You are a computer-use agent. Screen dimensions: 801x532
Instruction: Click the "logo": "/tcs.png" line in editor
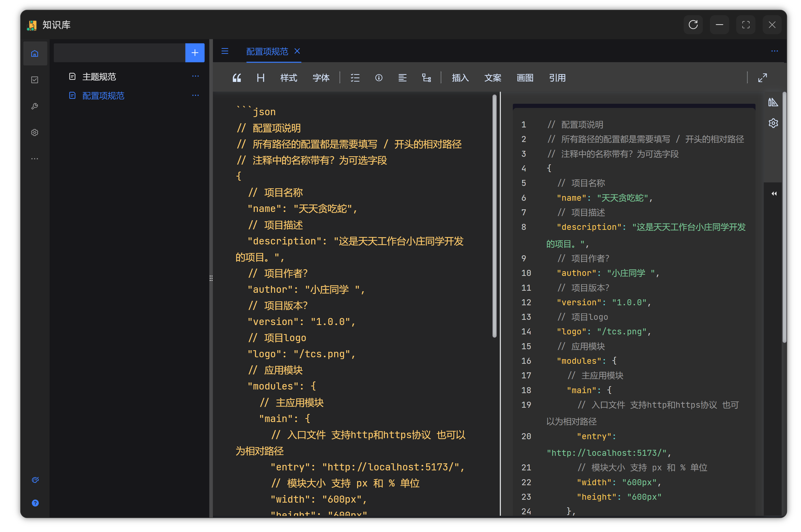(x=302, y=354)
